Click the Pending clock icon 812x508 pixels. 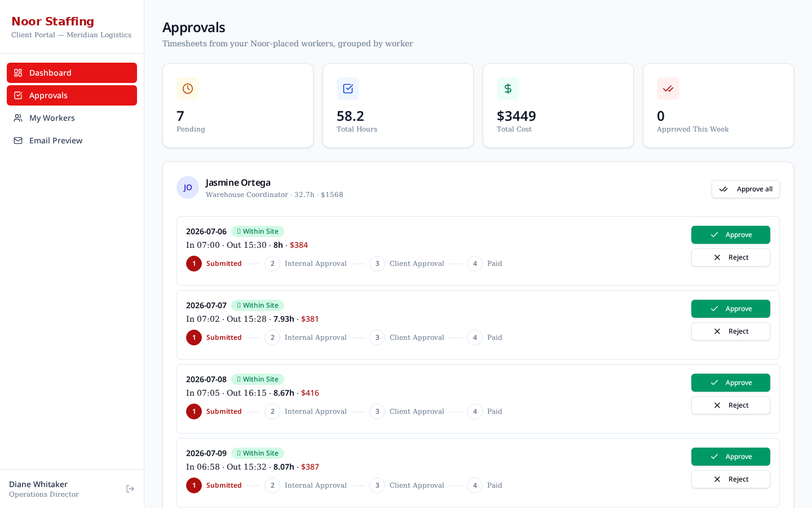[188, 89]
